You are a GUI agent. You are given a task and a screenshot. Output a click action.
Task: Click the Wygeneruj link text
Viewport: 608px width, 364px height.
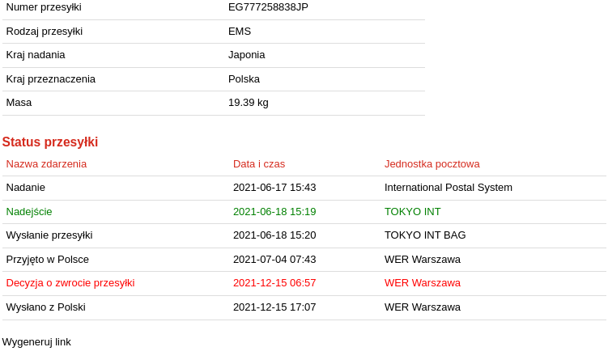click(36, 342)
